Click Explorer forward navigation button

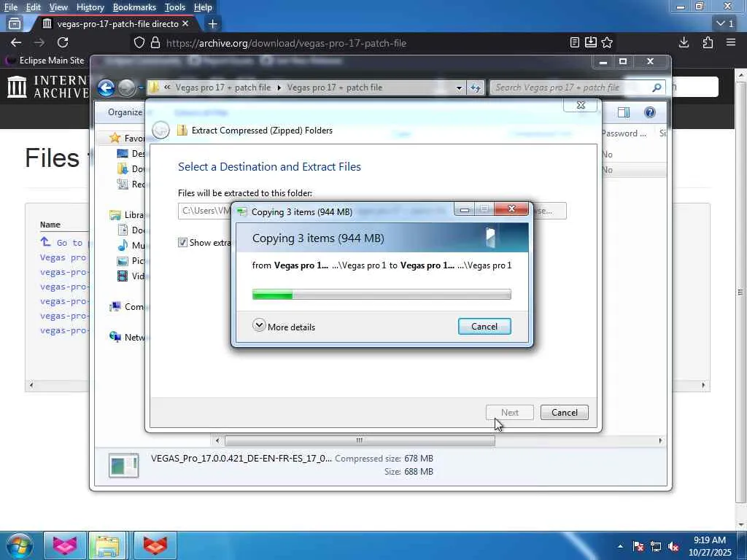(126, 87)
